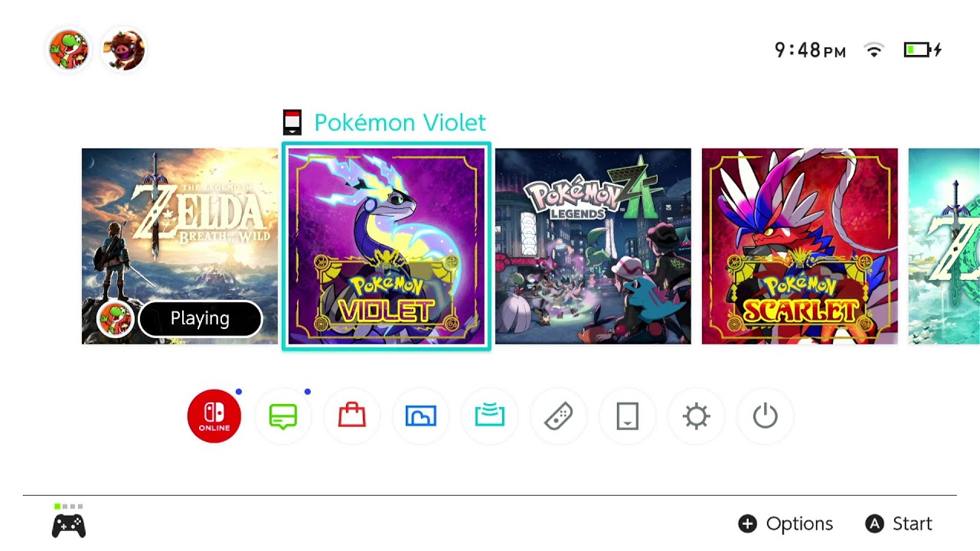
Task: Open the teal GameShare icon
Action: click(490, 416)
